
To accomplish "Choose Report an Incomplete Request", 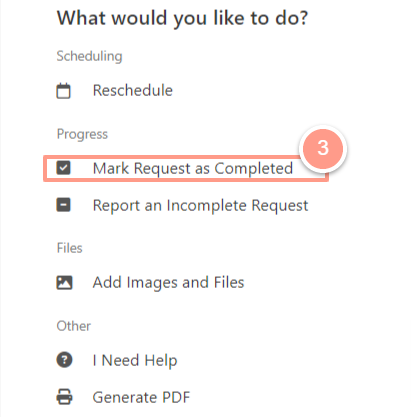I will (200, 205).
